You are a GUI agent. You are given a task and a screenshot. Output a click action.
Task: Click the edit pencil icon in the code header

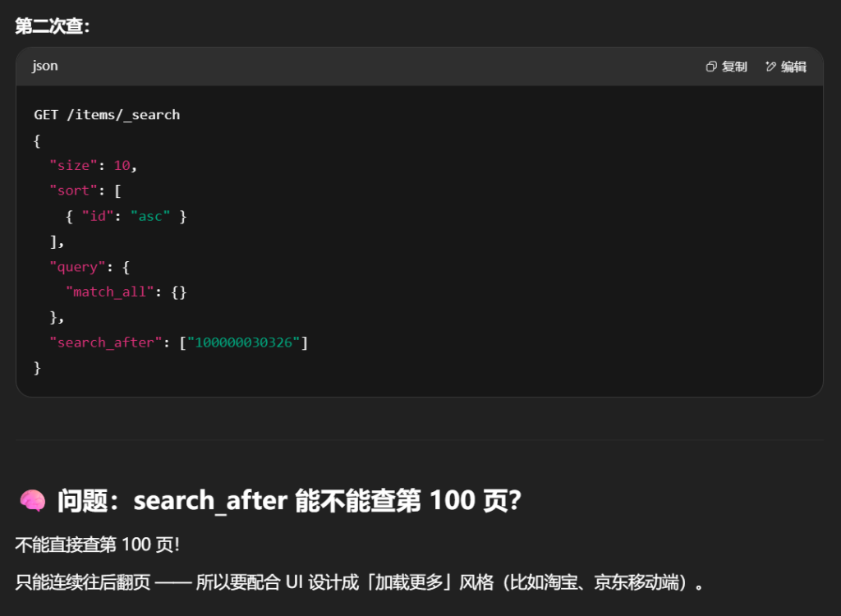(770, 67)
